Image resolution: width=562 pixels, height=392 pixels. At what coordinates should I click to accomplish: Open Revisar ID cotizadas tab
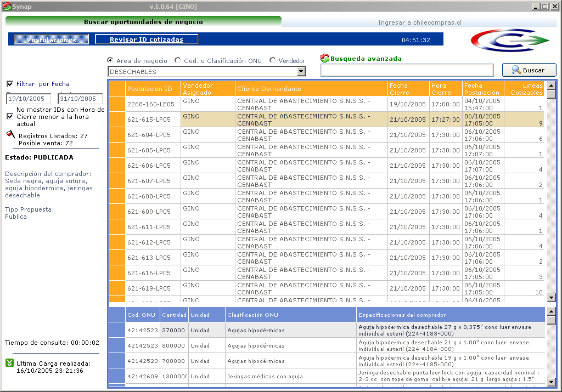(x=146, y=39)
